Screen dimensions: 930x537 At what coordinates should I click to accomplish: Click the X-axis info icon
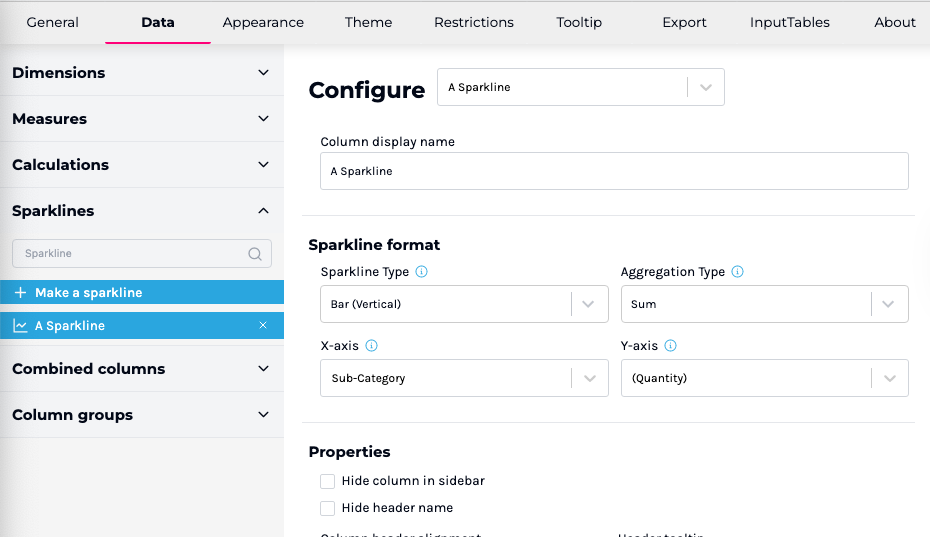point(371,346)
